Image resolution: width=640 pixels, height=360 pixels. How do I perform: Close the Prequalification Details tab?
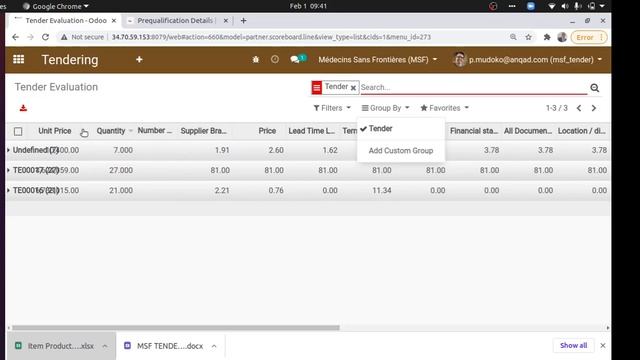pyautogui.click(x=226, y=20)
